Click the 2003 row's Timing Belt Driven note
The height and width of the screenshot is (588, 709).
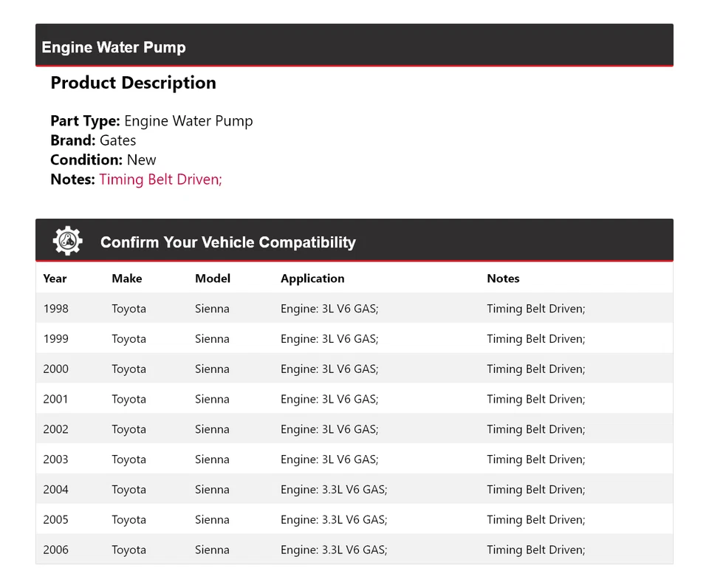click(535, 459)
